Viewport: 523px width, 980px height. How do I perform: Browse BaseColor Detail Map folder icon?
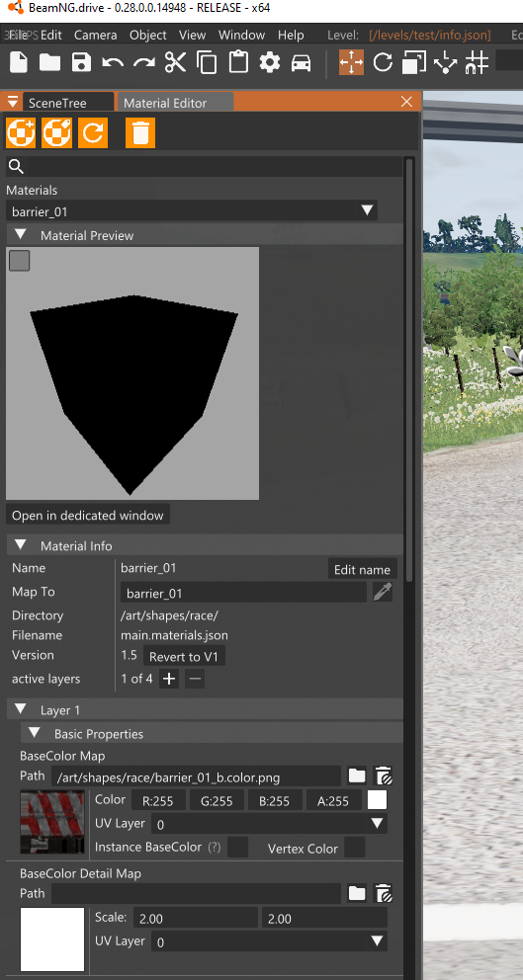tap(357, 894)
